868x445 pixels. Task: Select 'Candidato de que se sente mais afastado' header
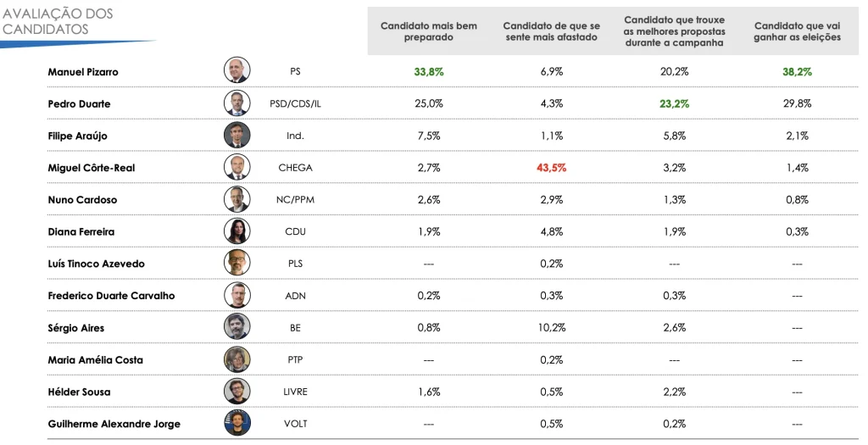pyautogui.click(x=551, y=31)
